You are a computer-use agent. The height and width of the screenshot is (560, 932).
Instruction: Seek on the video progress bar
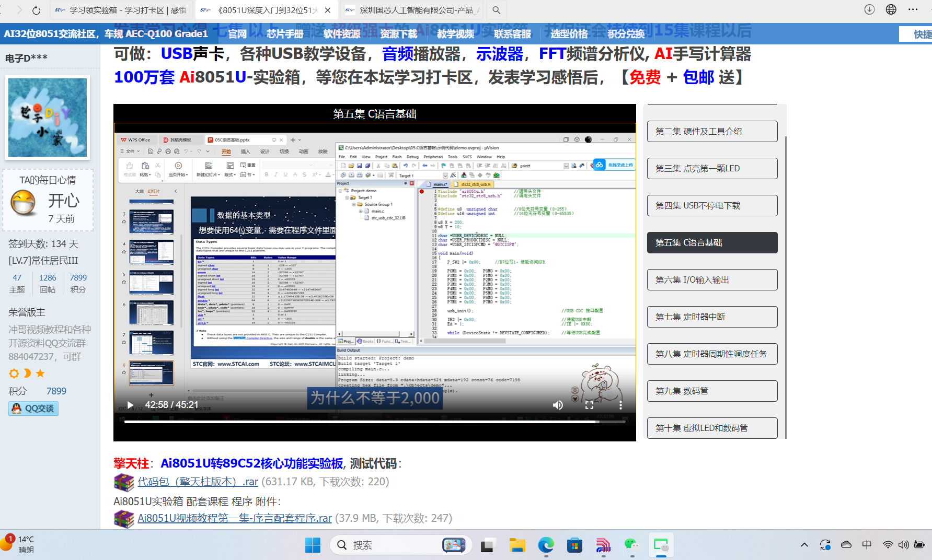coord(375,422)
